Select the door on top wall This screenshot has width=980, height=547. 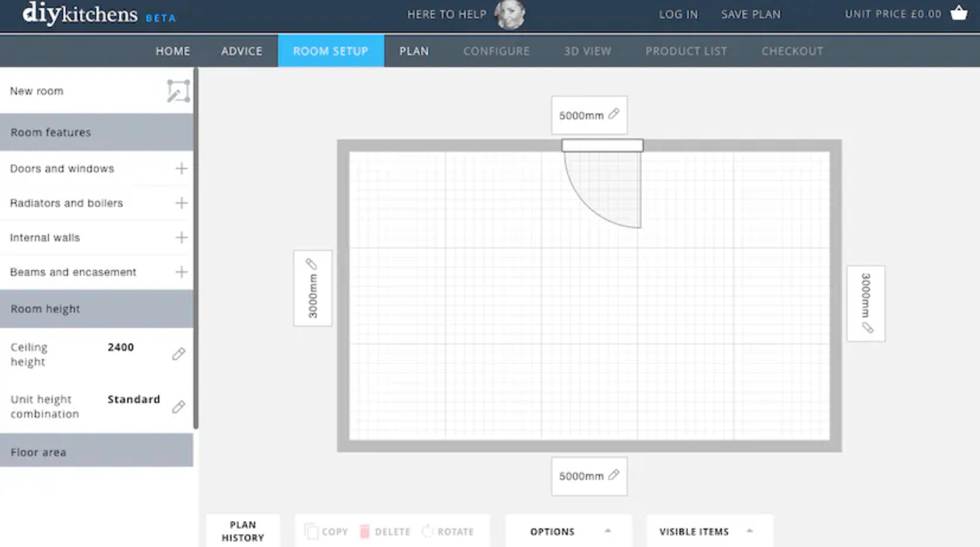[602, 145]
